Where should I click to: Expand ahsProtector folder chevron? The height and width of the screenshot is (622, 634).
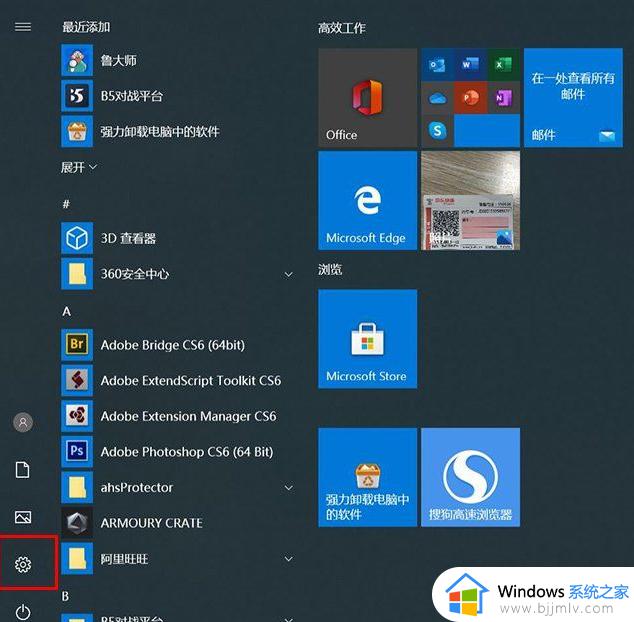pos(289,488)
